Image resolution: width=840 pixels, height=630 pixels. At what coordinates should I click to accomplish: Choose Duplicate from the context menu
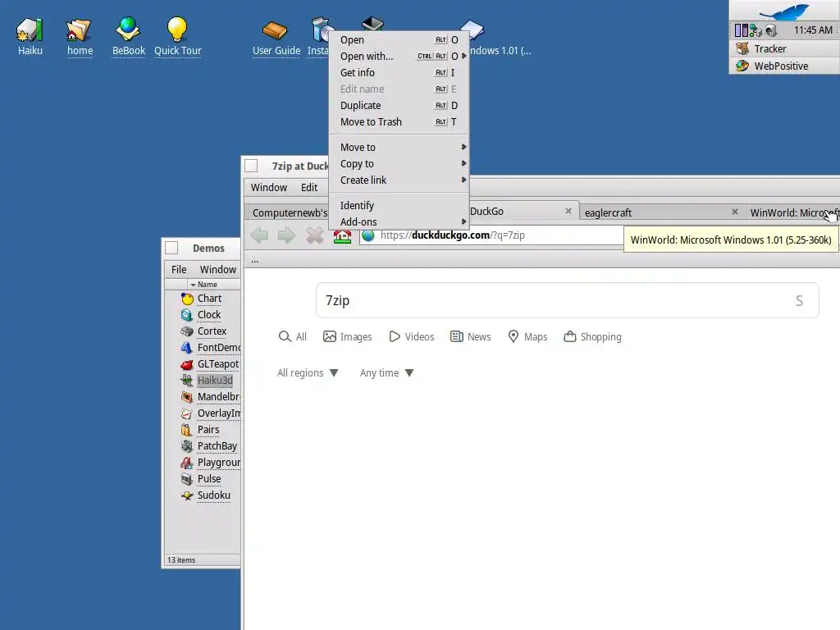coord(399,106)
